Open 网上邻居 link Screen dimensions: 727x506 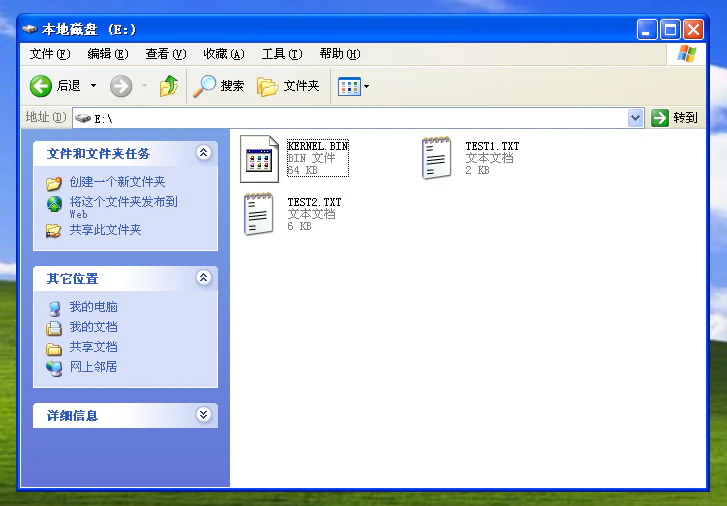93,367
